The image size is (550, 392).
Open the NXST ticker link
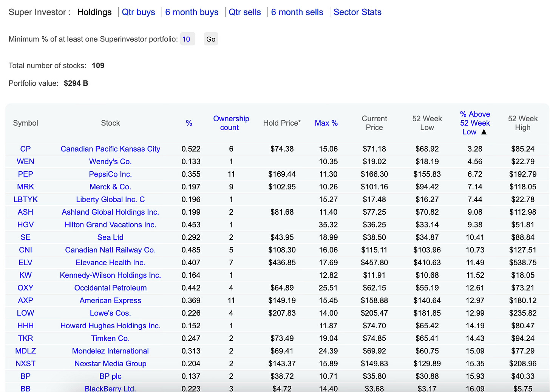point(25,364)
